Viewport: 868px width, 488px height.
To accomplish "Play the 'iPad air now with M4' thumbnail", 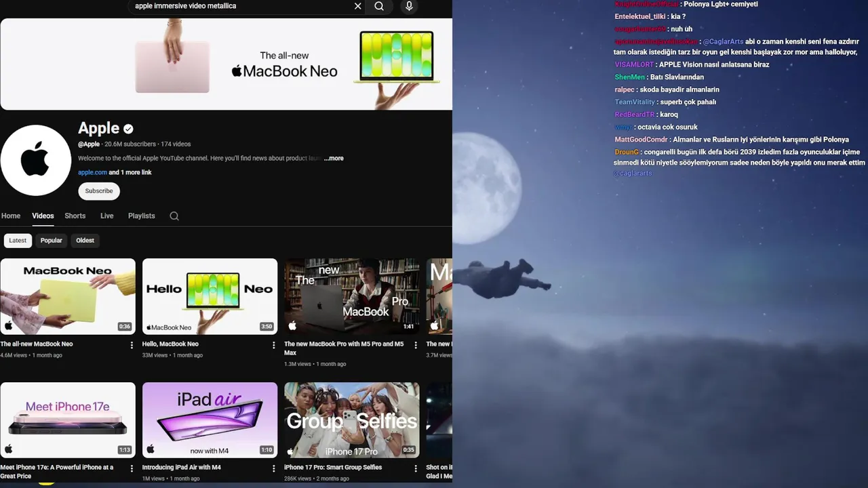I will [x=210, y=420].
